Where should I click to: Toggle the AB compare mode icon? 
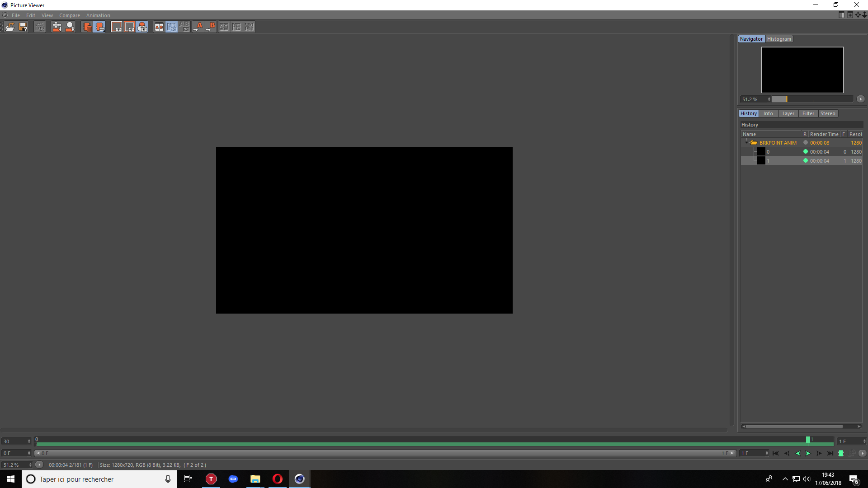159,27
